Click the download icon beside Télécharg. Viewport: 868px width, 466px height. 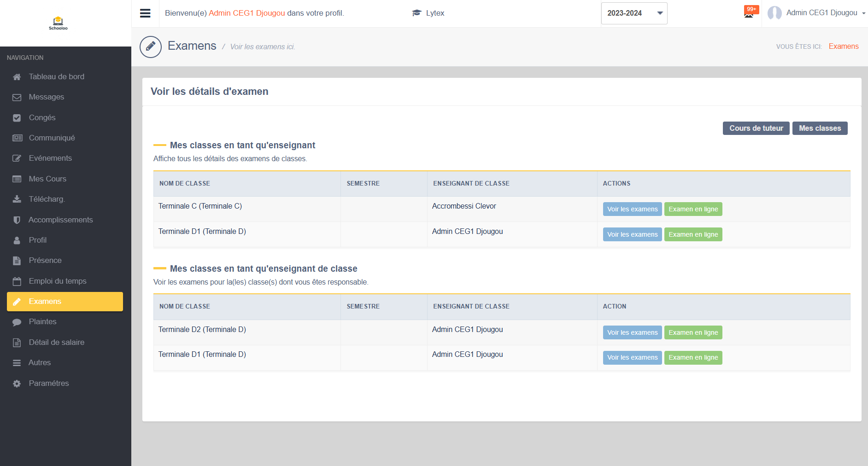[17, 199]
